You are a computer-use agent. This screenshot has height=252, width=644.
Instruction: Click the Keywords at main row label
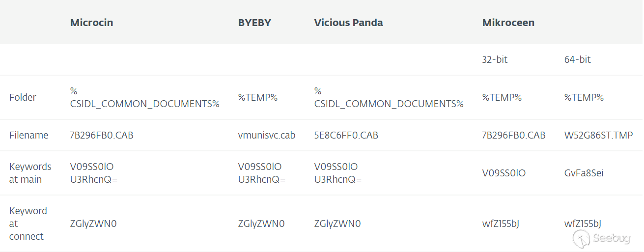pos(30,173)
